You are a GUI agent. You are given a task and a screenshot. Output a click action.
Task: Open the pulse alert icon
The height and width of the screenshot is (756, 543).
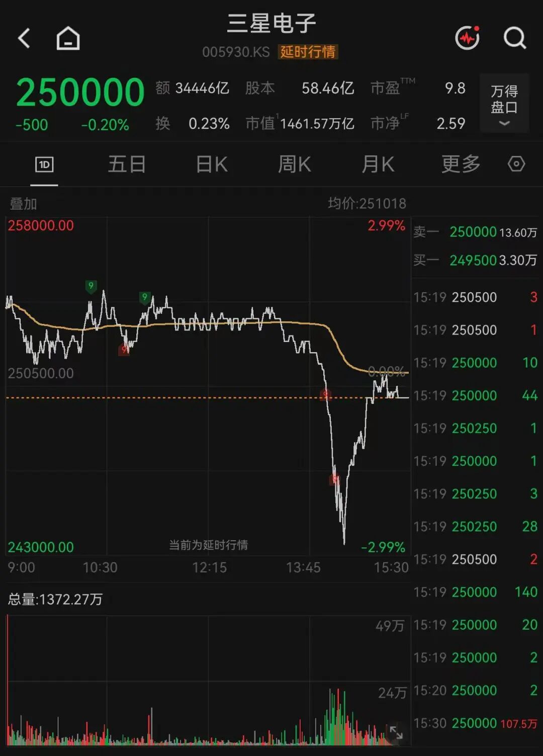click(x=467, y=38)
